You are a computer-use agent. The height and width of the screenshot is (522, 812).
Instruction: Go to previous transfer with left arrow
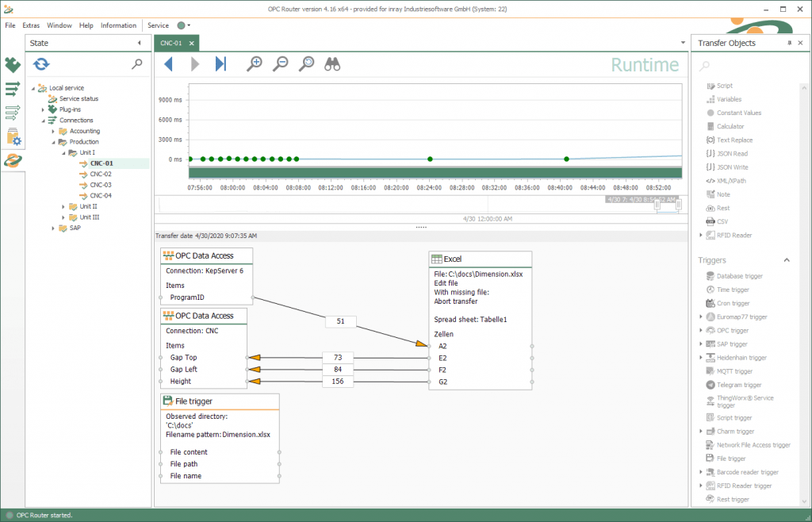[168, 64]
